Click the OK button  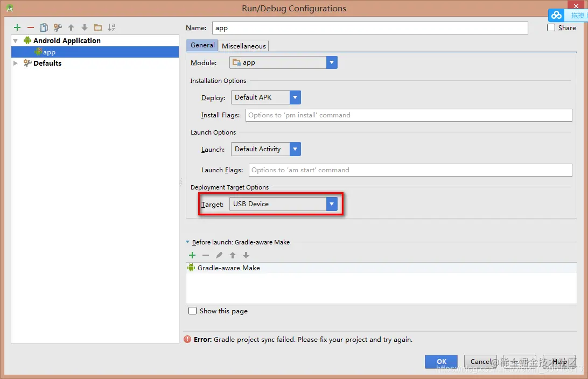point(441,361)
